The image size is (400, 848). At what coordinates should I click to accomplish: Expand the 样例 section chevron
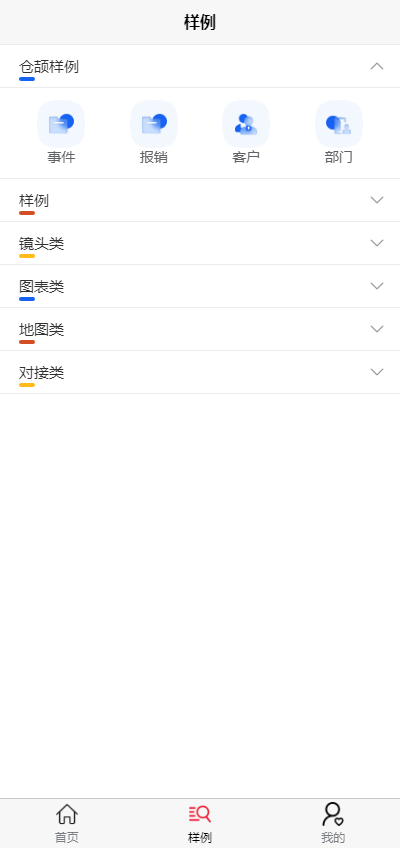click(x=377, y=200)
